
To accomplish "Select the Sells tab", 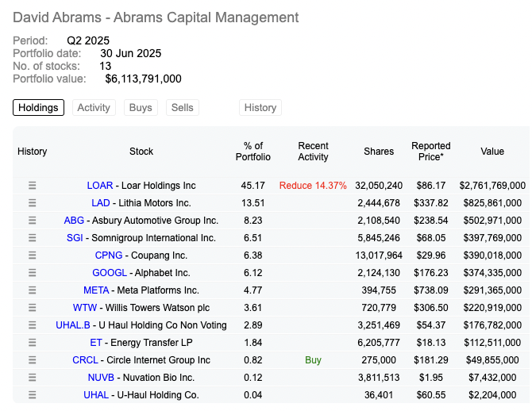I will pyautogui.click(x=182, y=108).
